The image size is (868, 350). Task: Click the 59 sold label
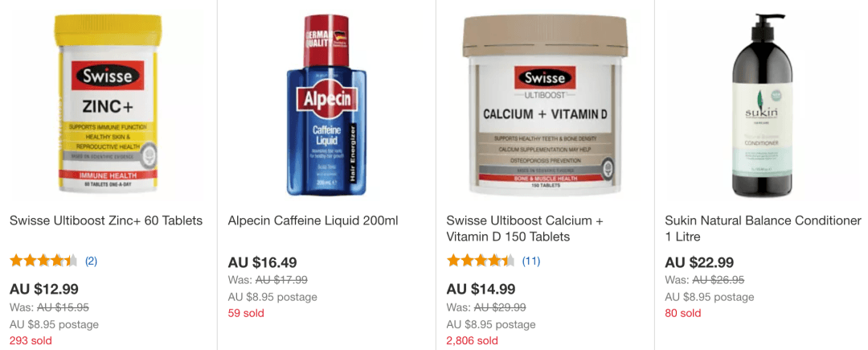(x=247, y=314)
